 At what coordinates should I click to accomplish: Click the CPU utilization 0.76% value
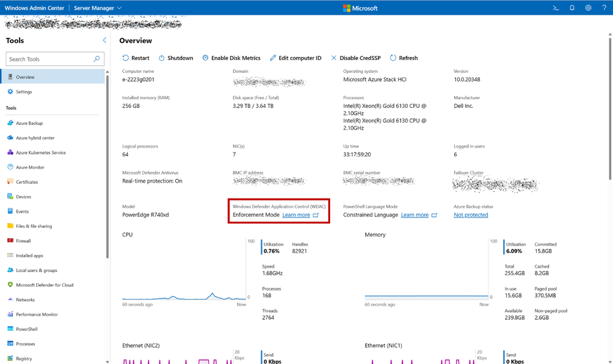[271, 251]
